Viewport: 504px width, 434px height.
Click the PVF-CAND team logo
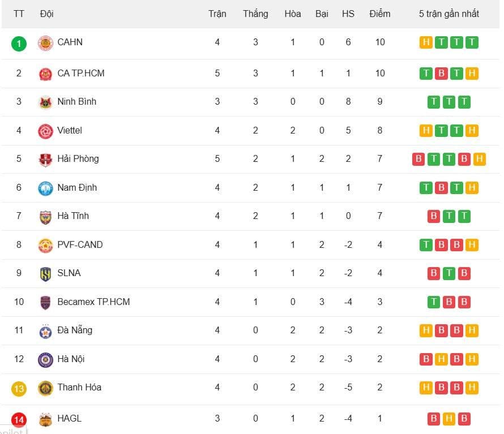45,245
